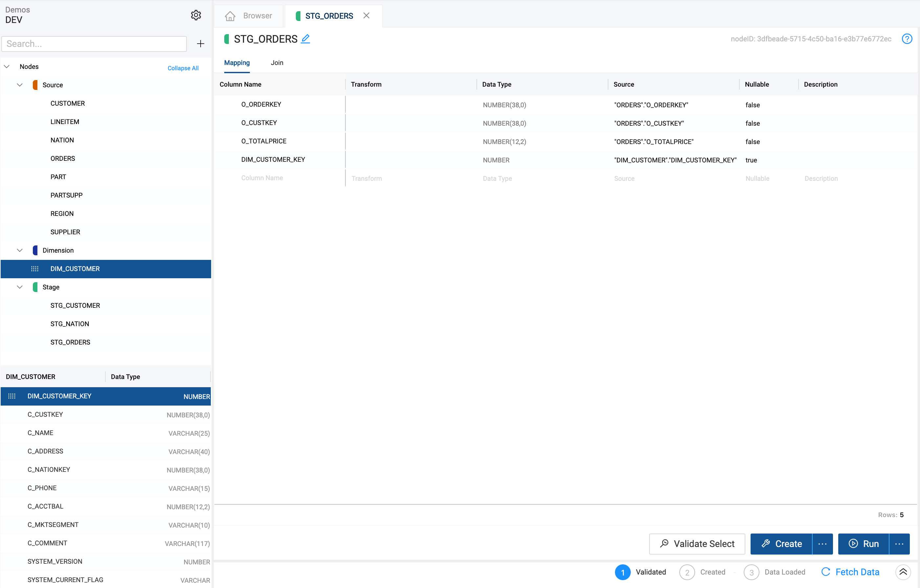Collapse the Stage node group
The width and height of the screenshot is (920, 588).
click(x=19, y=287)
